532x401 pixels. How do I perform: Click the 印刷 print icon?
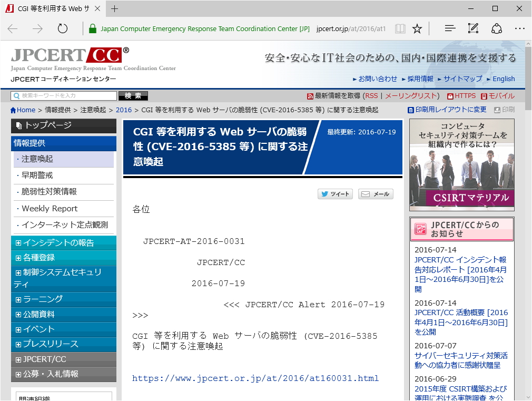click(x=497, y=109)
